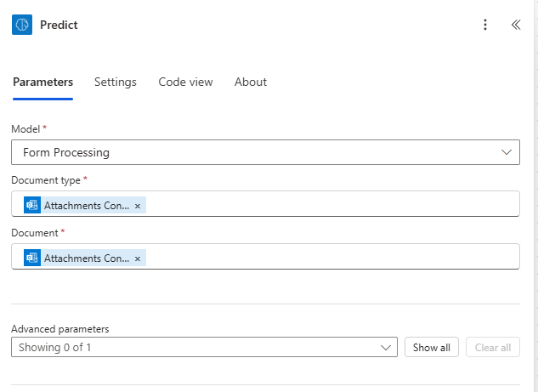Click empty area of Document input field
This screenshot has height=392, width=538.
point(331,258)
